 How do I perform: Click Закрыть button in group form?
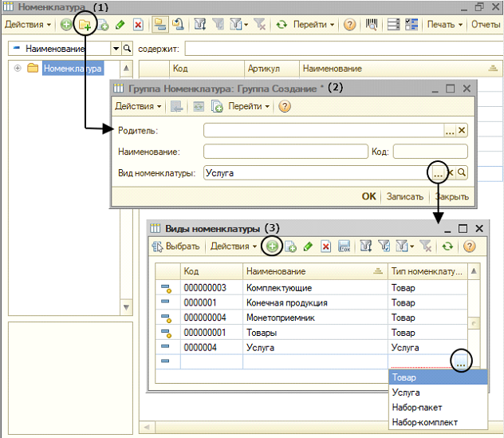pos(451,196)
